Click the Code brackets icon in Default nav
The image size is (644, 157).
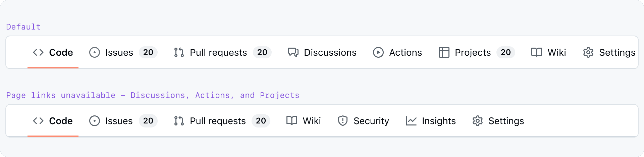pos(38,52)
